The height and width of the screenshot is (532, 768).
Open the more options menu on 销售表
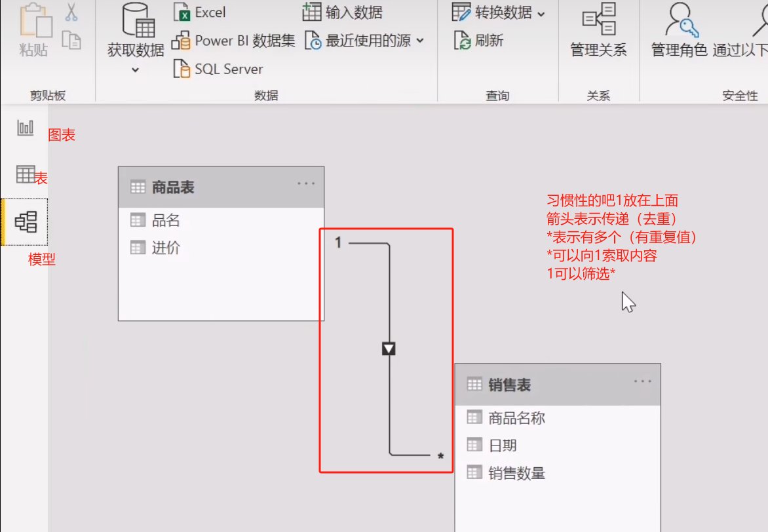(643, 381)
